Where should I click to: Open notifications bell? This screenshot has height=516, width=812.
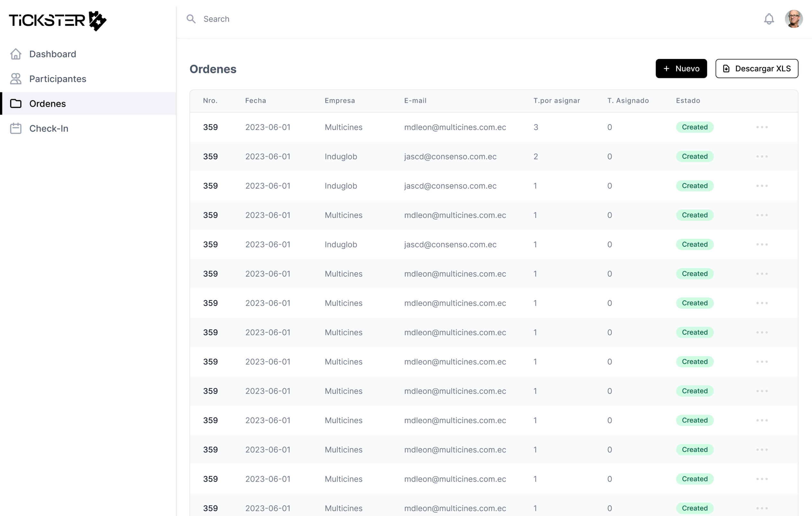(769, 19)
